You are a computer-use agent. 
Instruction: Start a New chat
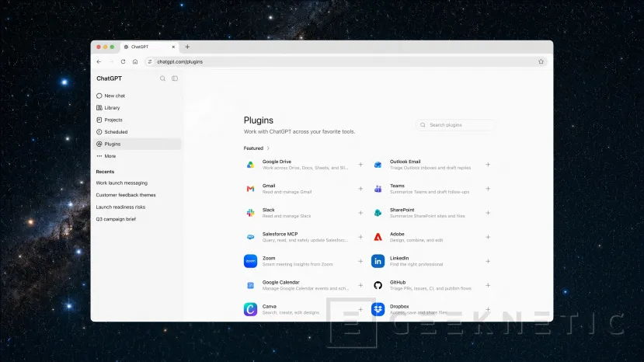pyautogui.click(x=138, y=96)
